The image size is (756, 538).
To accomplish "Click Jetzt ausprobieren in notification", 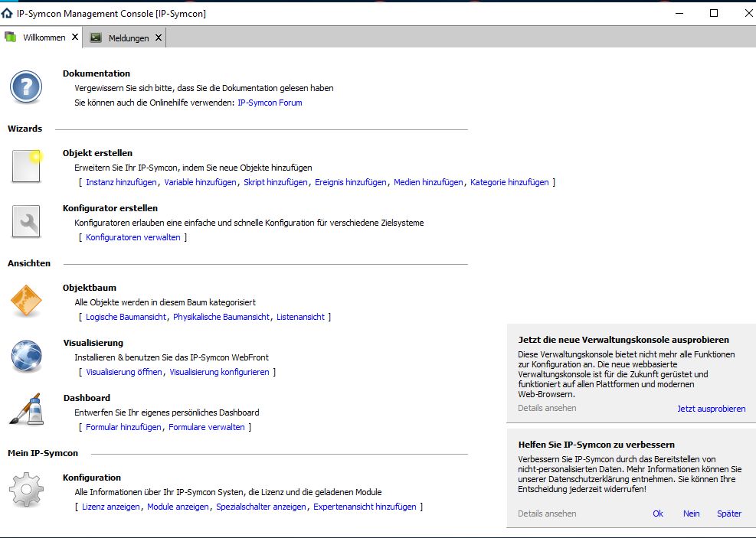I will point(711,409).
